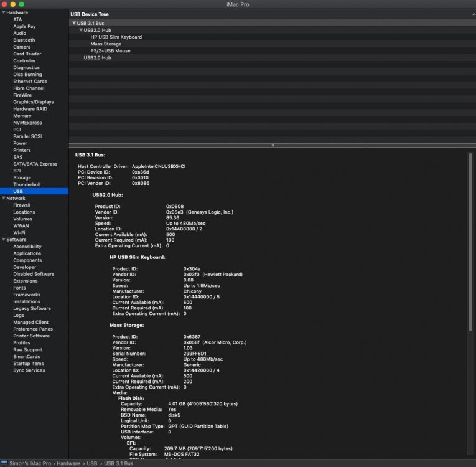Click the computer icon in the path bar

tap(4, 463)
